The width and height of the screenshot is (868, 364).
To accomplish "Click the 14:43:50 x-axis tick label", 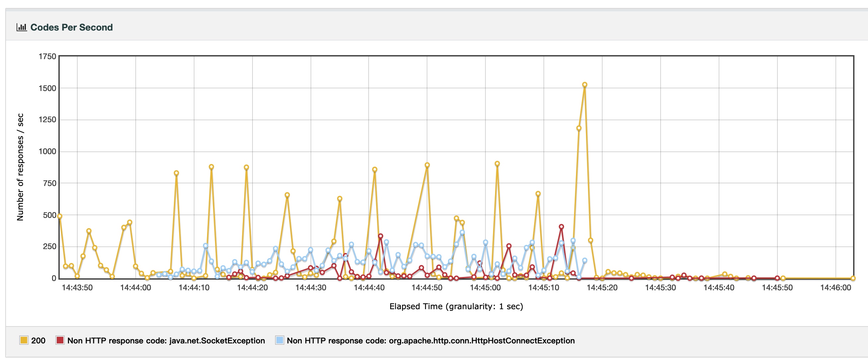I will pos(77,287).
